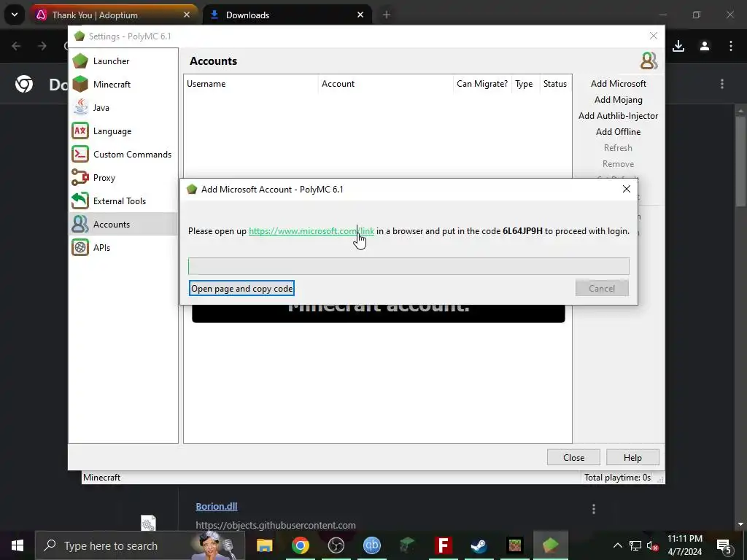Screen dimensions: 747x560
Task: Click the taskbar clock showing 11:11 PM
Action: (684, 545)
